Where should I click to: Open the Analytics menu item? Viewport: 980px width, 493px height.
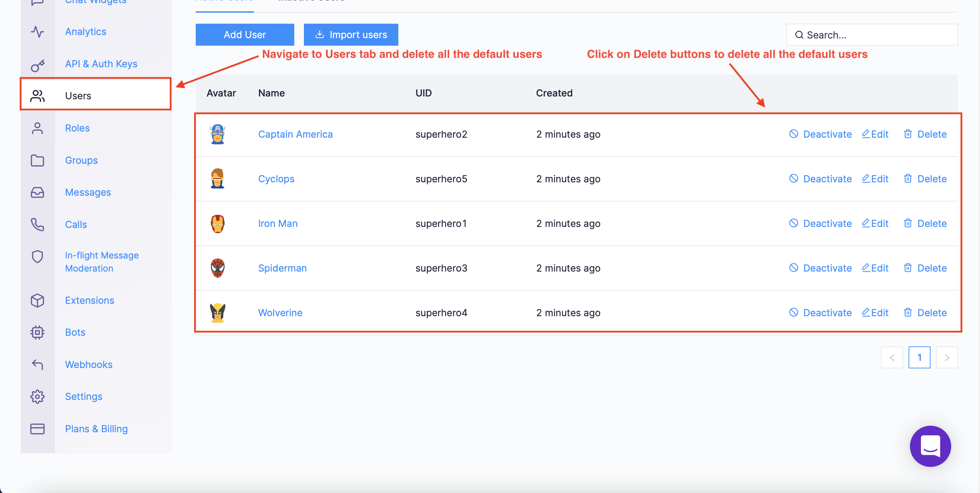click(x=86, y=32)
